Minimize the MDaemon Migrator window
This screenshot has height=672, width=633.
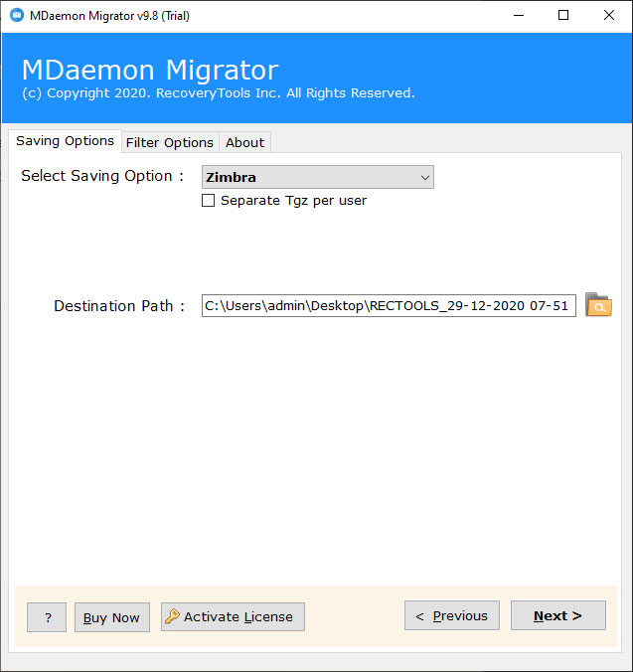[x=519, y=16]
